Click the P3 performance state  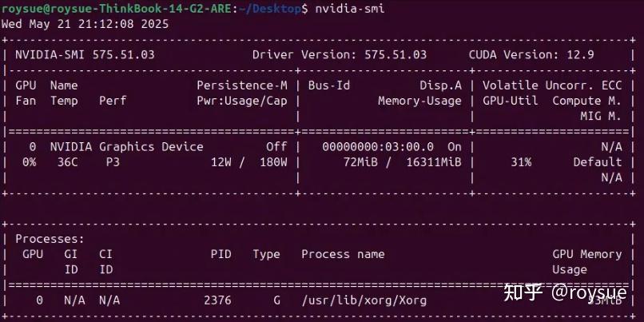[113, 162]
